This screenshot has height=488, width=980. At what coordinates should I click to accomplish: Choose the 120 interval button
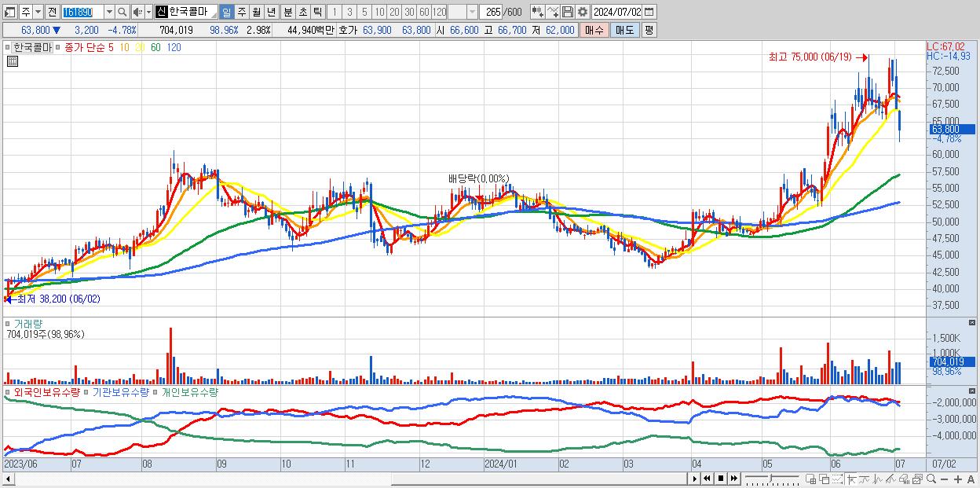[439, 12]
